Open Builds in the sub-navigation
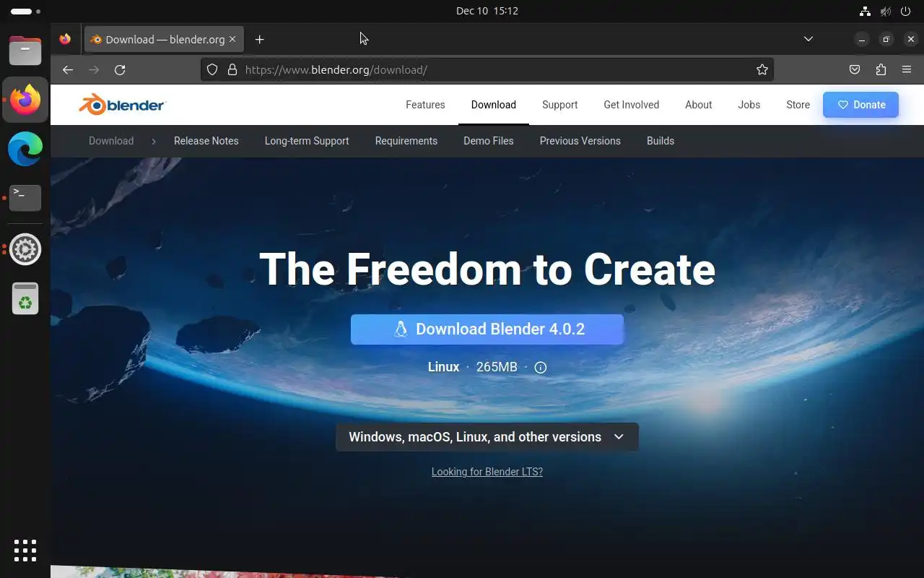Screen dimensions: 924x578 pyautogui.click(x=661, y=141)
